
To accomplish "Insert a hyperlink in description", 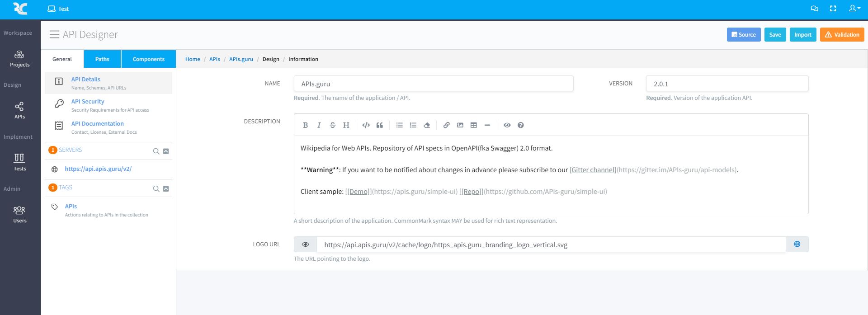I will [447, 125].
